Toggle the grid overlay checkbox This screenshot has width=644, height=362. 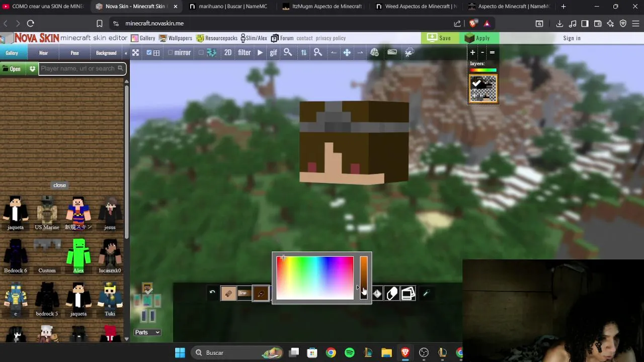pyautogui.click(x=149, y=52)
